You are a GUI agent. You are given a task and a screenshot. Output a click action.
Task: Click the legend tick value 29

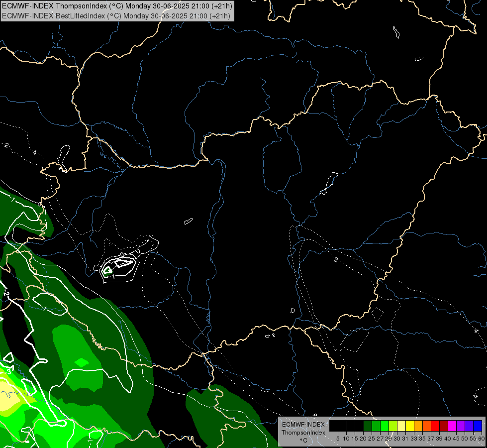(389, 439)
